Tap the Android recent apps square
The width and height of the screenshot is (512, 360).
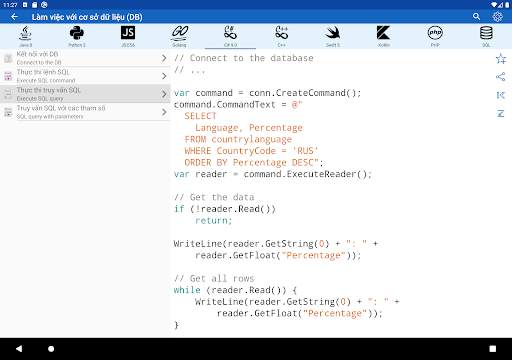pyautogui.click(x=493, y=349)
